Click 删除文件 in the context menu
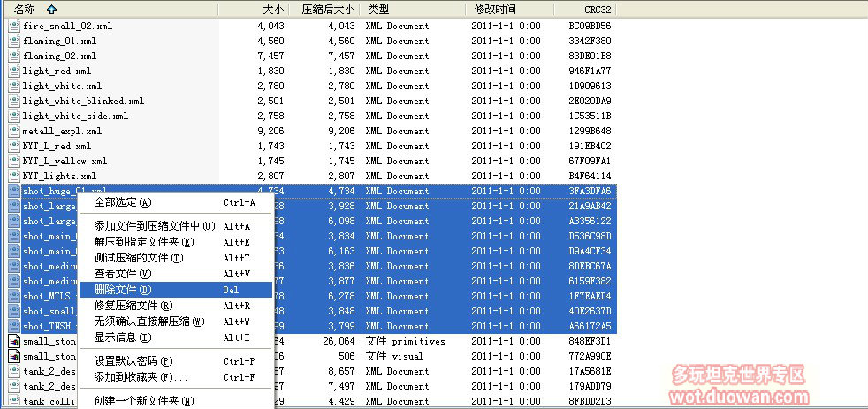 click(123, 290)
